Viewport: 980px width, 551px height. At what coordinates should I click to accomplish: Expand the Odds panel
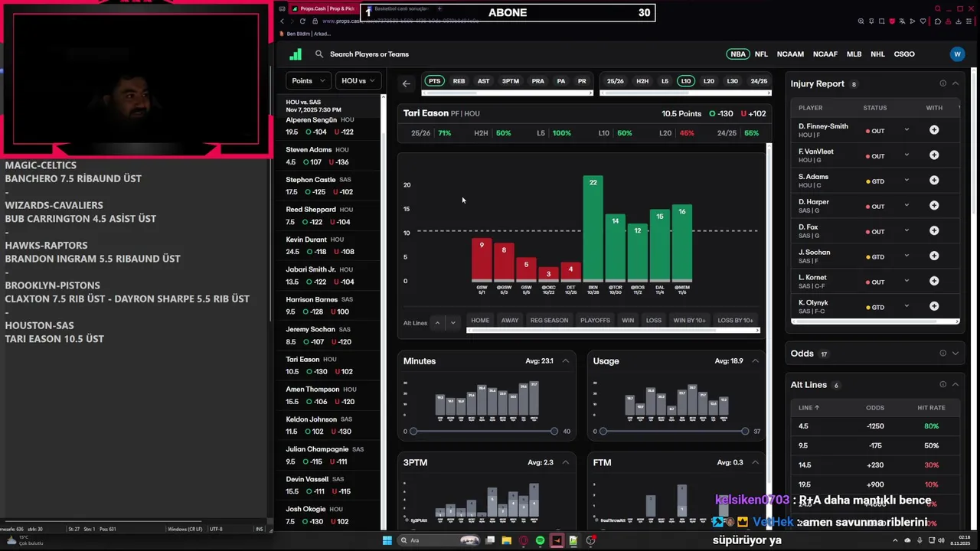[x=955, y=354]
